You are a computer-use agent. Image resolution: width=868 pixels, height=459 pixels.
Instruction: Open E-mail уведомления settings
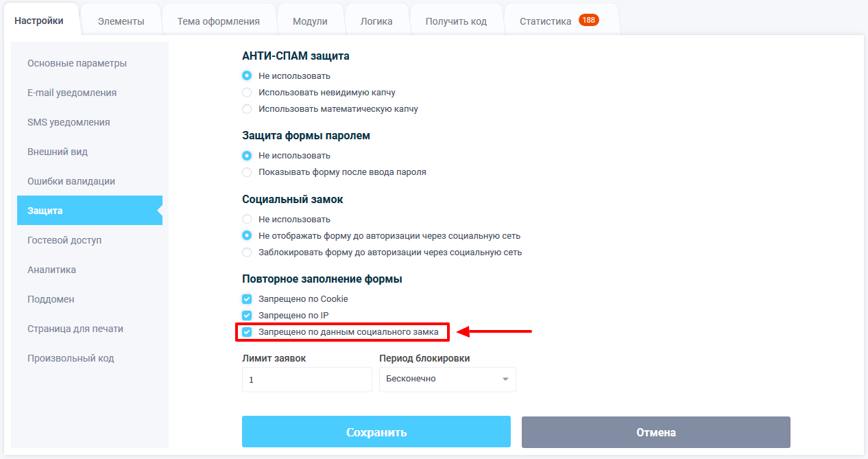[70, 92]
